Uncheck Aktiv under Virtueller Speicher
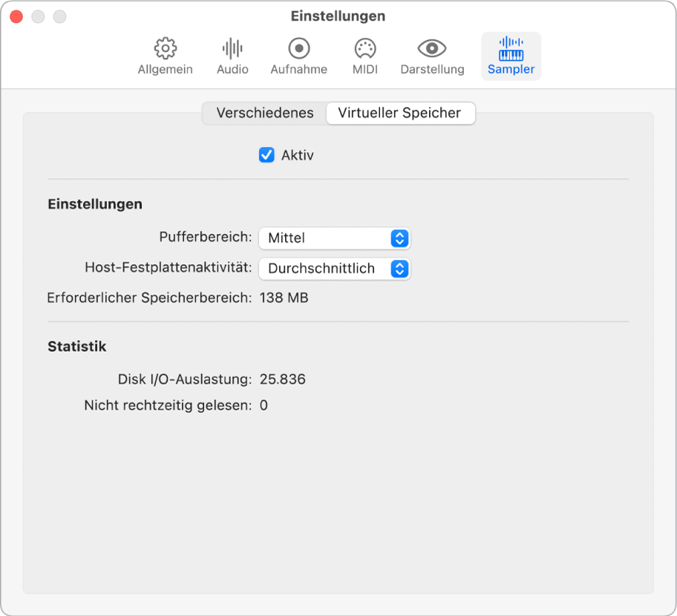 click(266, 155)
